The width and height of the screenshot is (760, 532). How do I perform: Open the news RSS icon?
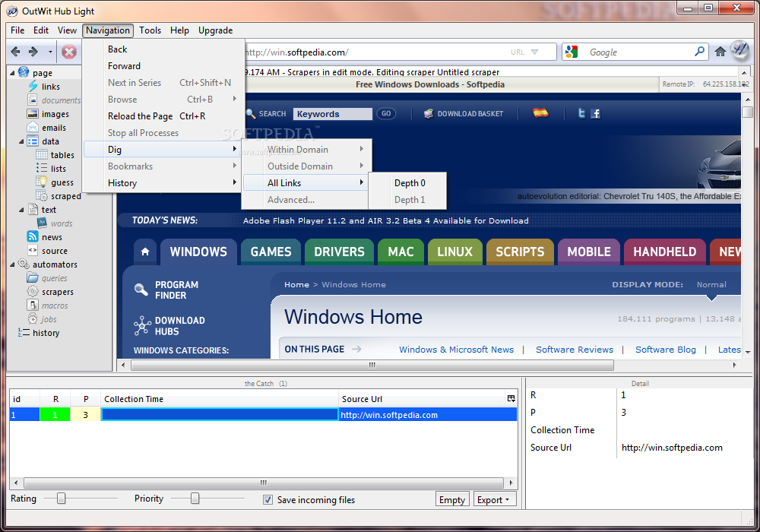tap(33, 237)
